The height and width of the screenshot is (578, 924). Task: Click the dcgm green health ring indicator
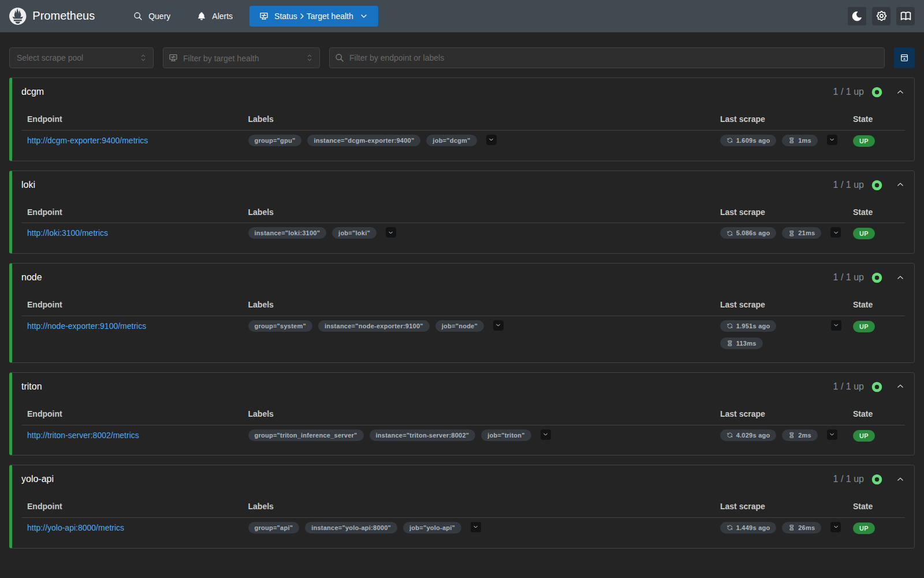pyautogui.click(x=877, y=92)
